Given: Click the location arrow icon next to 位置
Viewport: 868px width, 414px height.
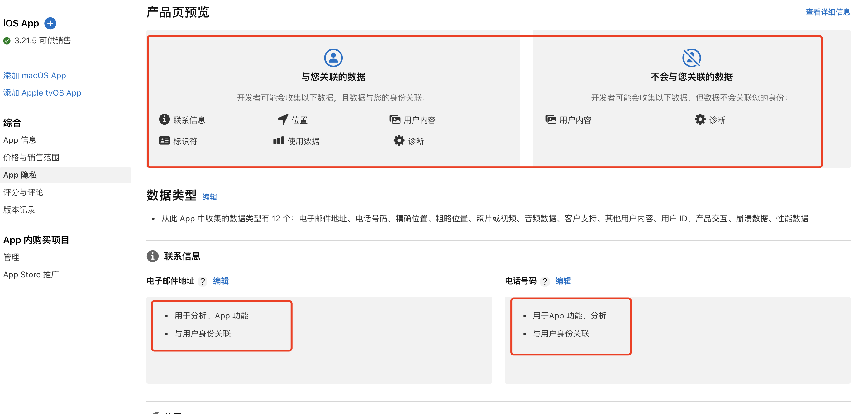Looking at the screenshot, I should click(282, 119).
